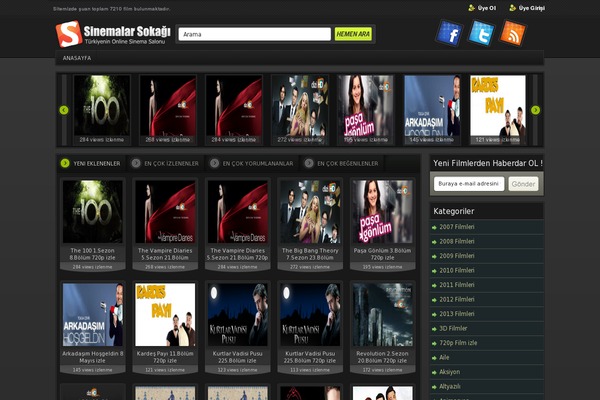Click green arrow icon beside 2007 Filmleri

(x=434, y=227)
